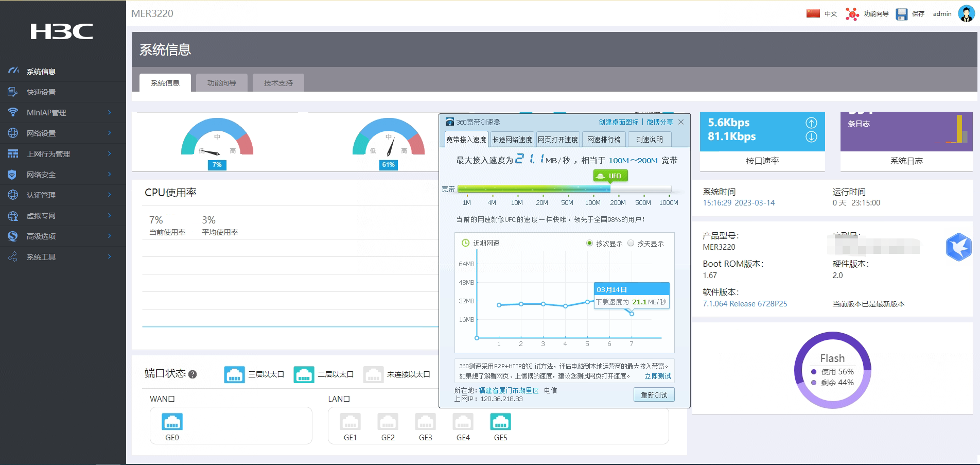The height and width of the screenshot is (465, 980).
Task: Click the Flash usage donut chart
Action: pos(832,370)
